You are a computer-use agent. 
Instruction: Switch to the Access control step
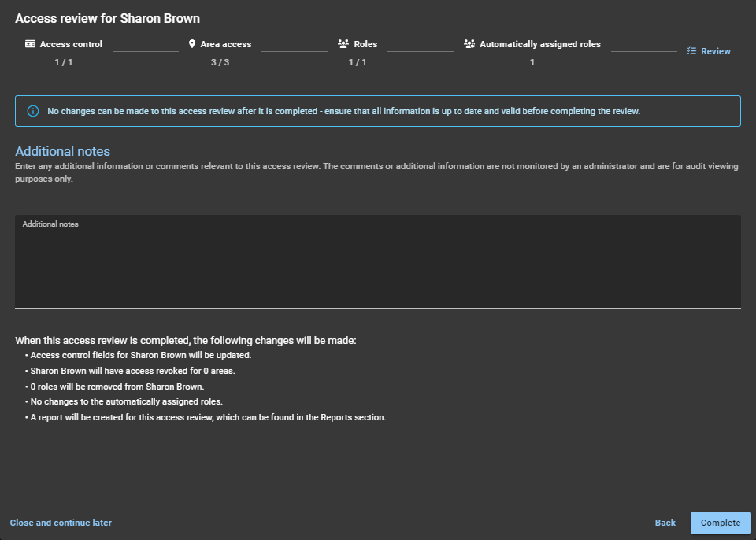click(x=70, y=44)
